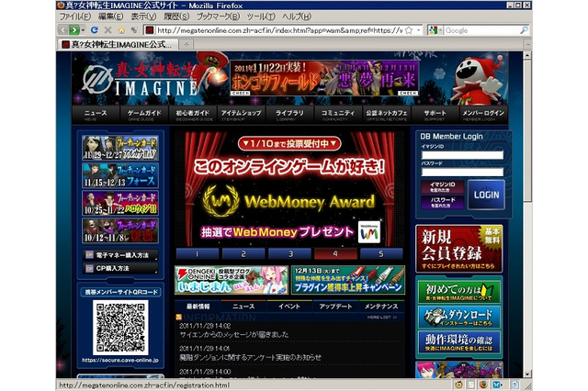Open the DENGEKI ONLINE いまじまん banner
This screenshot has width=588, height=391.
coord(232,280)
